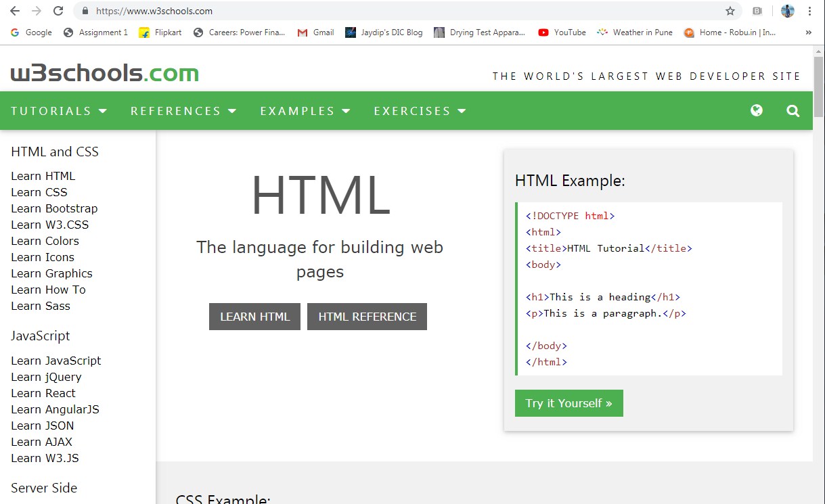Click the w3schools.com logo
This screenshot has height=504, width=825.
[105, 73]
